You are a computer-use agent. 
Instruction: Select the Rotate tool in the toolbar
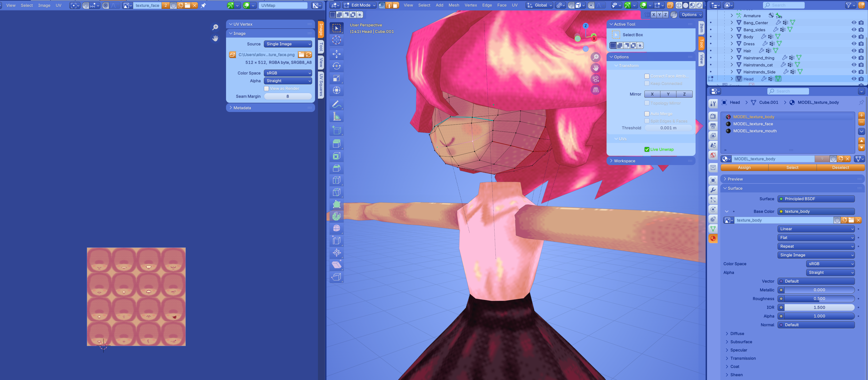[x=336, y=66]
